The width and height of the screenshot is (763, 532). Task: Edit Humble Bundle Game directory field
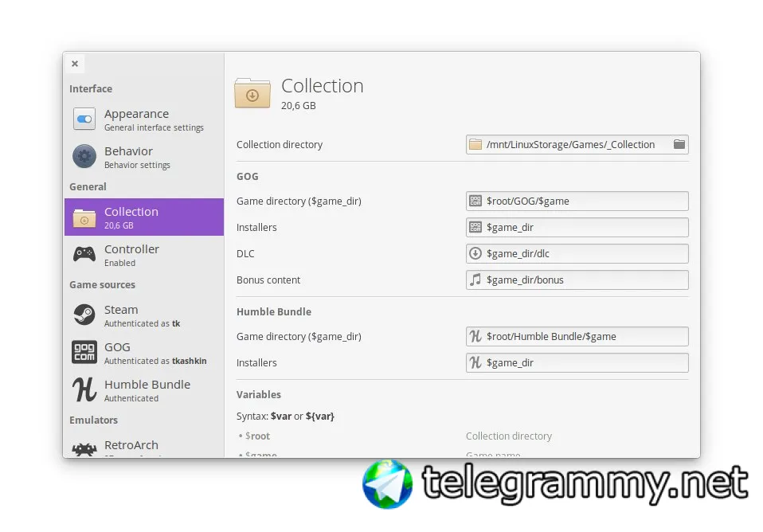[577, 336]
